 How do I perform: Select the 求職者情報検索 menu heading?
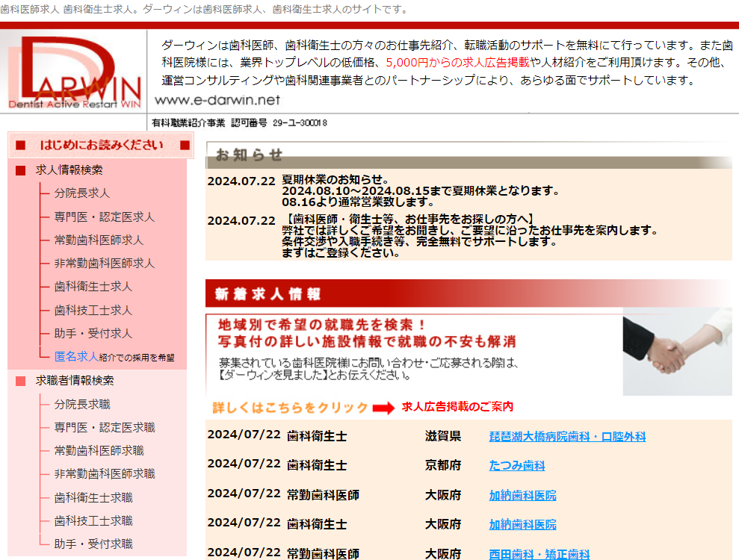point(75,380)
